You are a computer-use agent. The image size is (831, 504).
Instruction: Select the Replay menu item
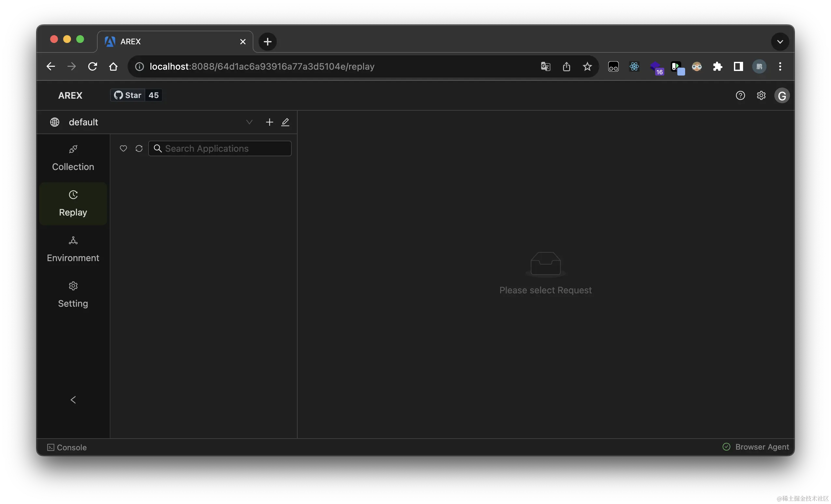point(73,204)
